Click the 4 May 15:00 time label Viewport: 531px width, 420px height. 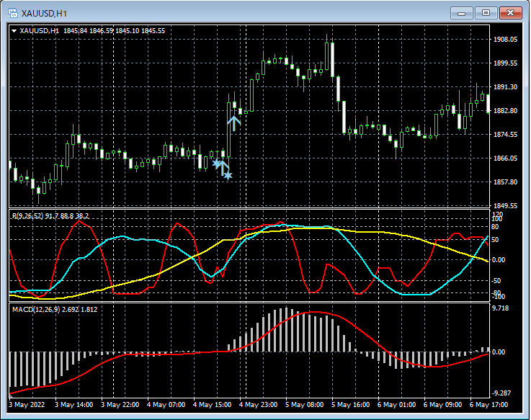(211, 406)
